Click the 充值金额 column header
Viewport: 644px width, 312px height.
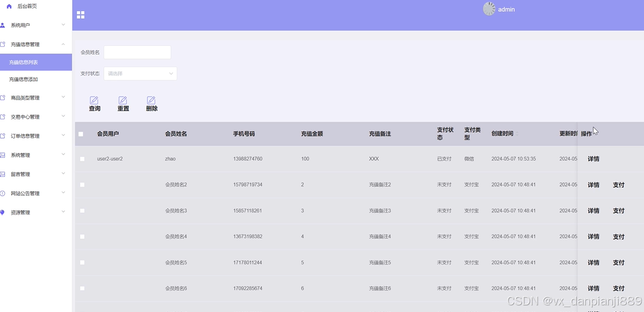click(x=312, y=134)
